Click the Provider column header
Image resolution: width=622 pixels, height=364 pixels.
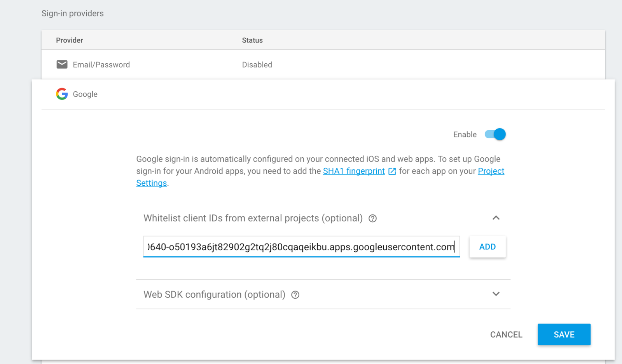[x=70, y=40]
